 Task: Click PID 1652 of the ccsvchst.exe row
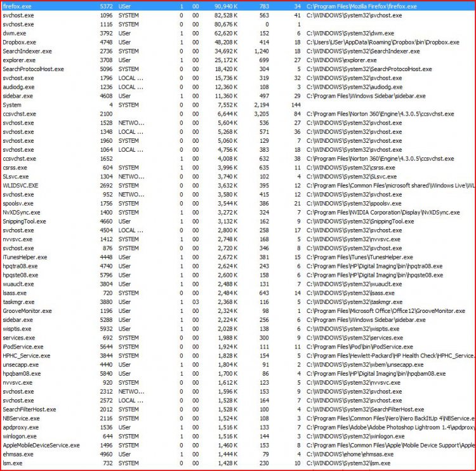pyautogui.click(x=106, y=159)
